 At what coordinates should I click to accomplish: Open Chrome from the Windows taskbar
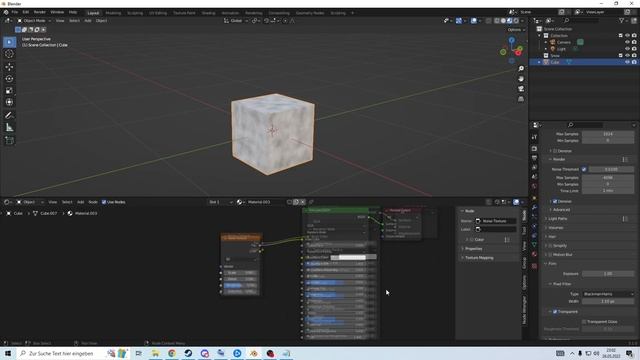[x=172, y=353]
